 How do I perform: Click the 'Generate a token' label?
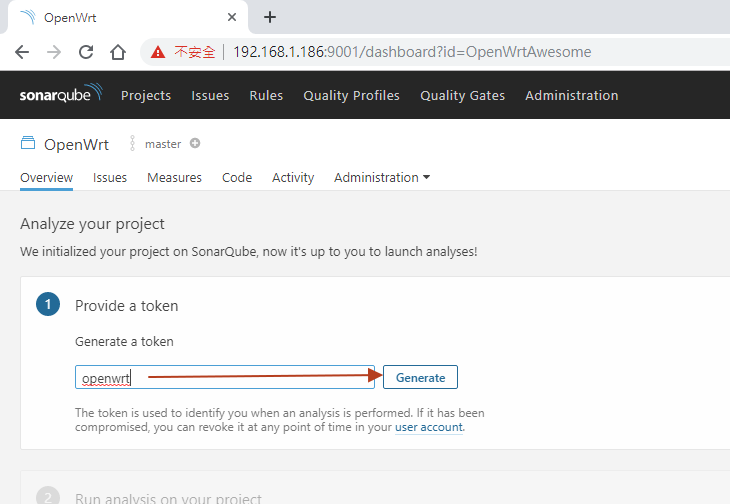tap(124, 342)
